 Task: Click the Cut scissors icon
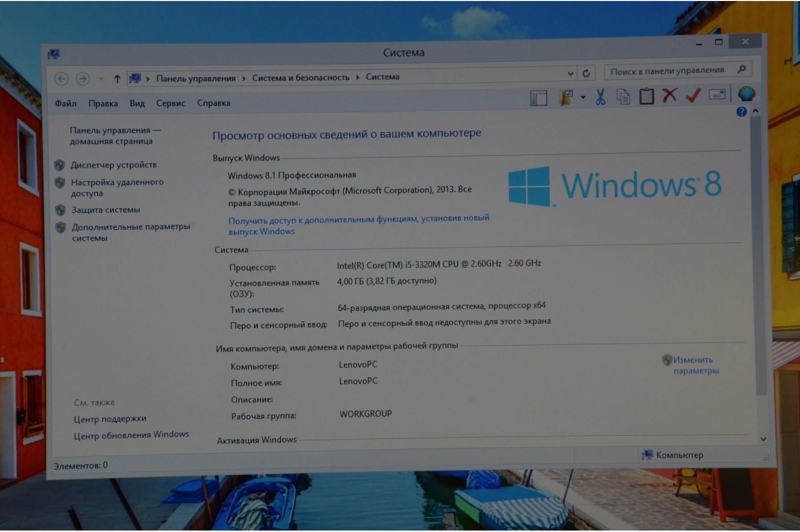tap(600, 97)
